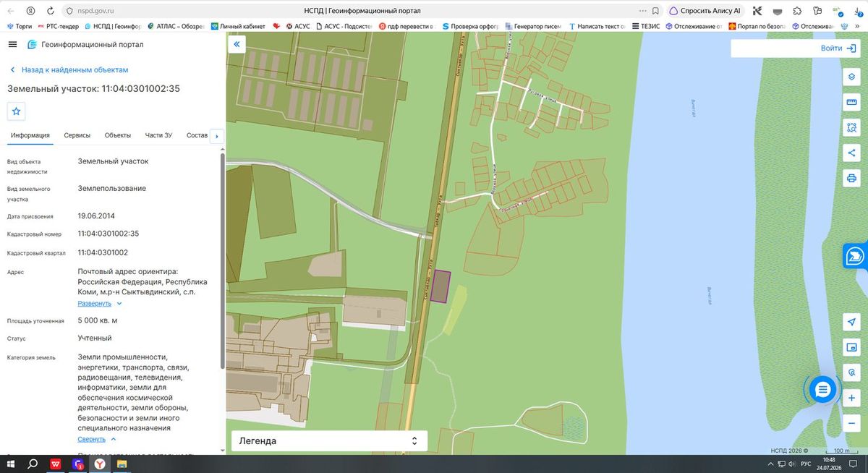868x473 pixels.
Task: Select the purple-outlined parcel on the map
Action: tap(440, 286)
